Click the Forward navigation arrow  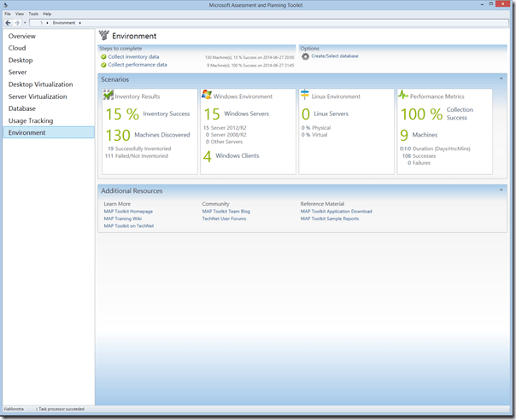(18, 23)
